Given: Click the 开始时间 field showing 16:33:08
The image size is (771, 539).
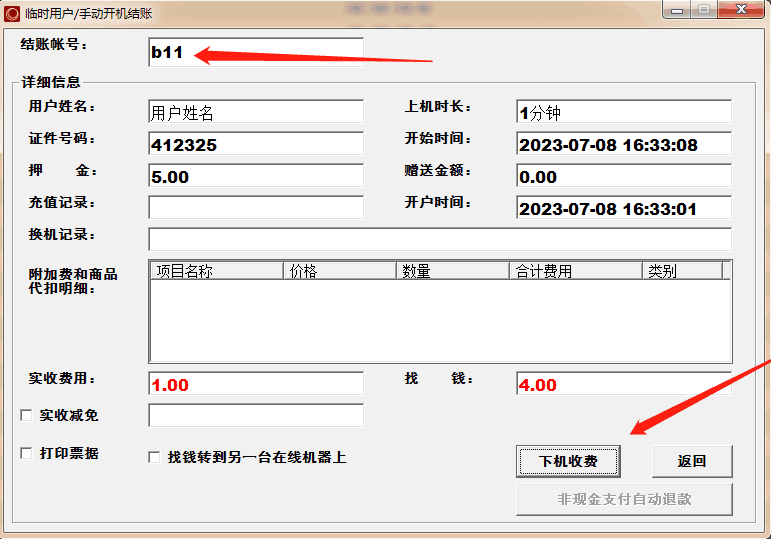Looking at the screenshot, I should (x=624, y=144).
